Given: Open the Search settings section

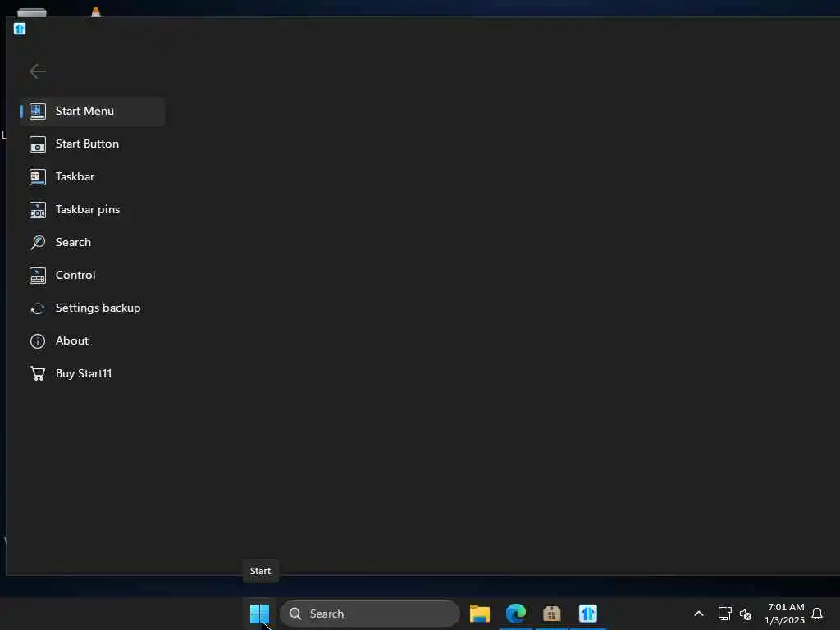Looking at the screenshot, I should pos(92,242).
